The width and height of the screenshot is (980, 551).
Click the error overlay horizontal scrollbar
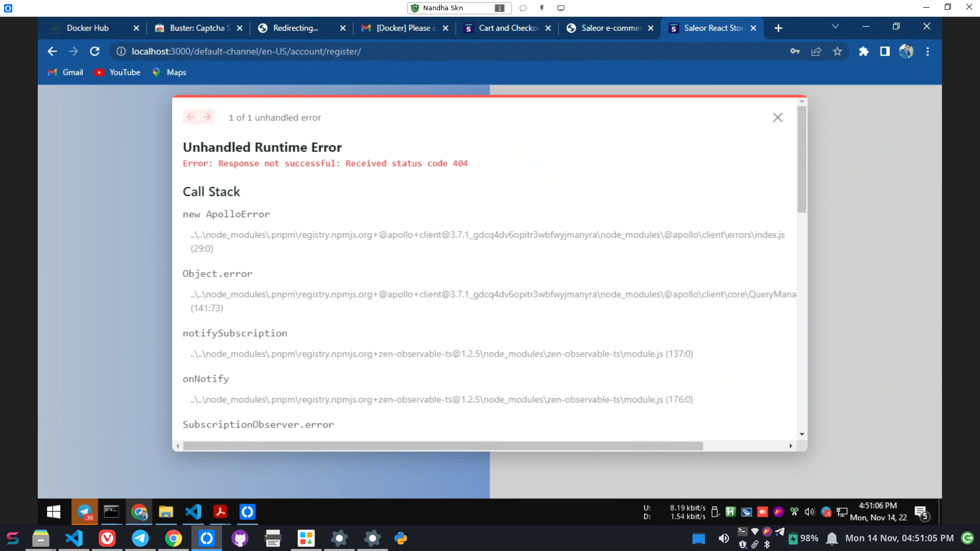click(443, 446)
